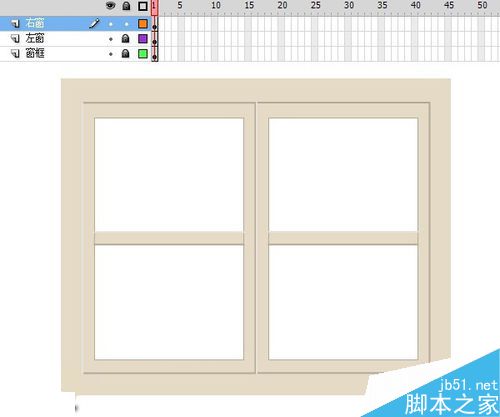Click frame 30 on the timeline ruler
This screenshot has height=417, width=500.
(x=349, y=5)
